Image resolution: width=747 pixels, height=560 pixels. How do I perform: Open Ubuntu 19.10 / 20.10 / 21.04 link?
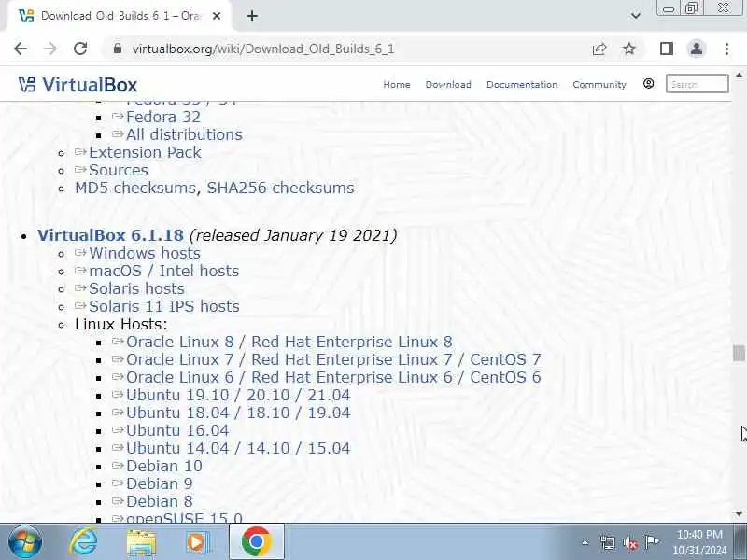point(238,395)
